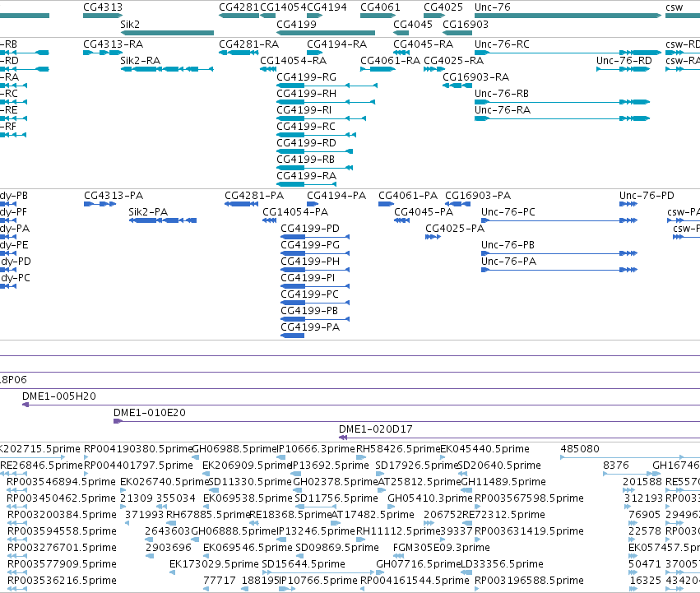Select EST SD15644.5prime

point(304,564)
